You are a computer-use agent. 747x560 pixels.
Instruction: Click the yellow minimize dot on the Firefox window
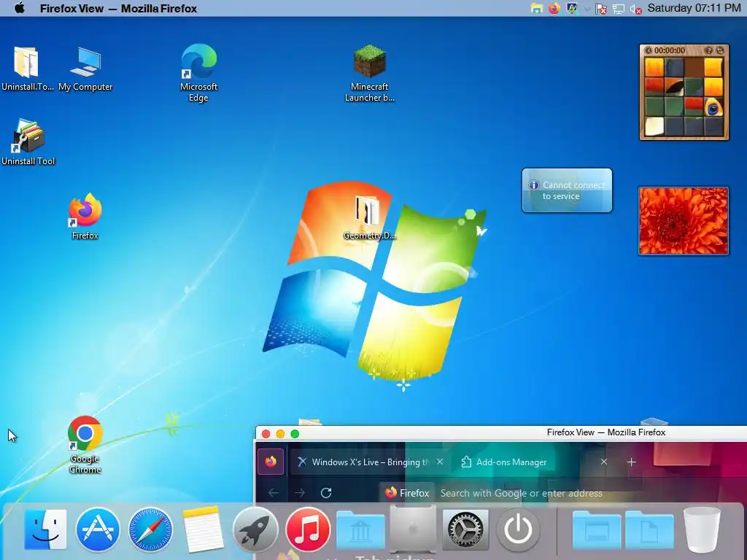281,434
